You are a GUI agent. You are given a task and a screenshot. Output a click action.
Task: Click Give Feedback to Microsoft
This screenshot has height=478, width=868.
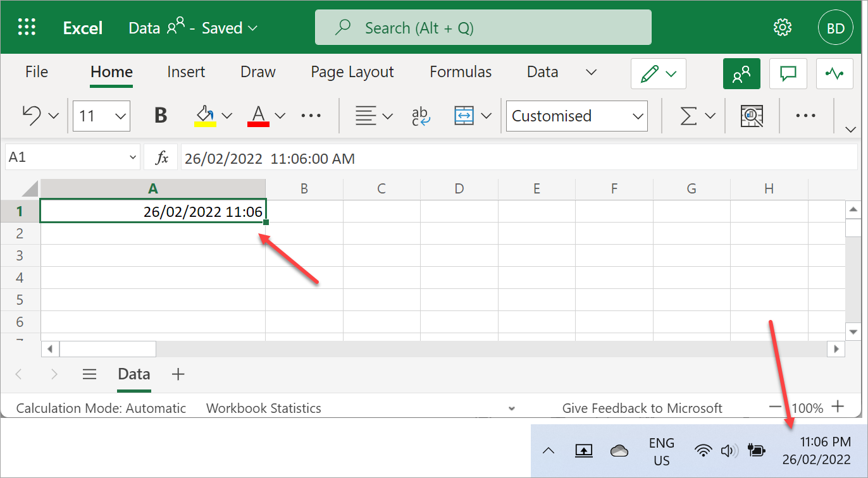coord(642,408)
